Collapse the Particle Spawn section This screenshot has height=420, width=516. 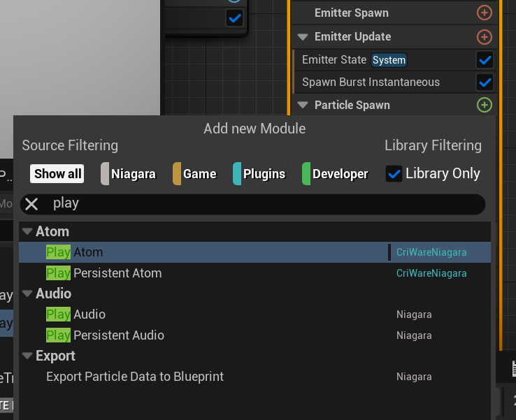pyautogui.click(x=303, y=105)
